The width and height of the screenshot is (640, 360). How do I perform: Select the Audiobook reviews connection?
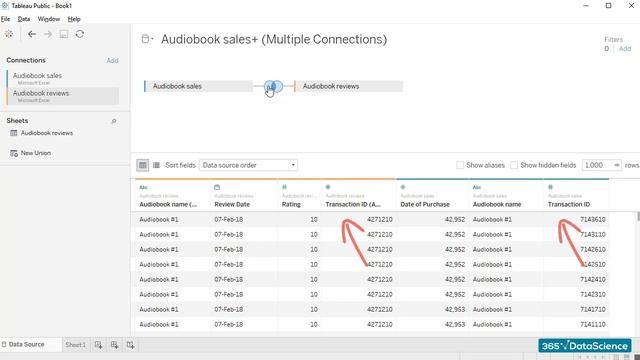click(x=63, y=96)
